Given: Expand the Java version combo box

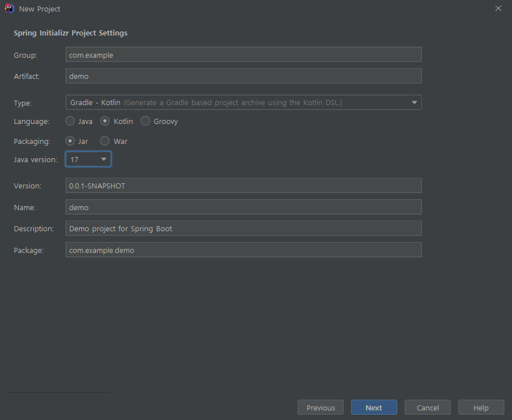Looking at the screenshot, I should click(x=88, y=159).
